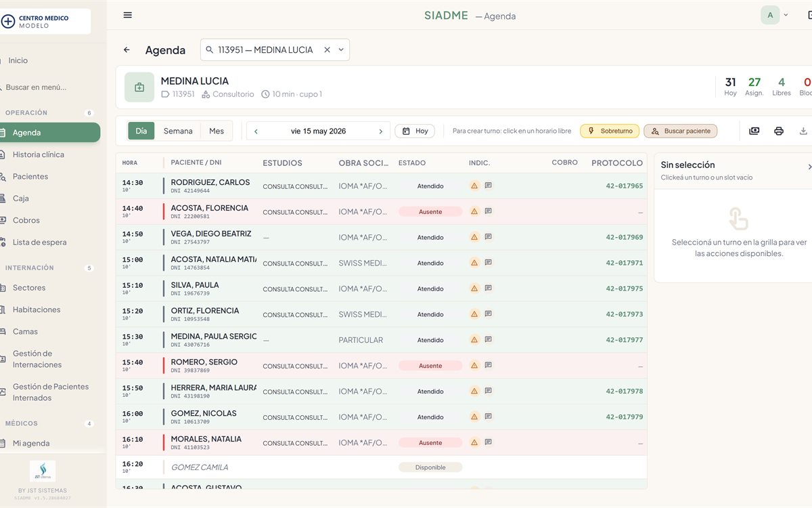Click the Sobreturno button

610,131
